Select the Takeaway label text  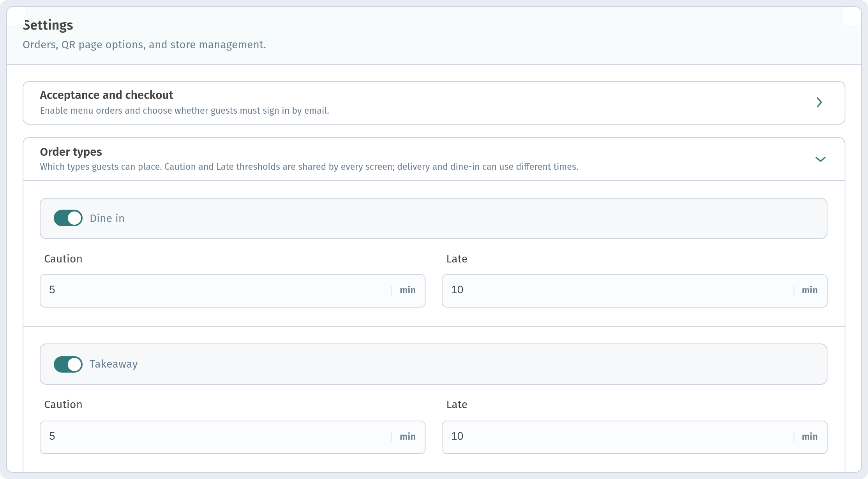coord(114,364)
